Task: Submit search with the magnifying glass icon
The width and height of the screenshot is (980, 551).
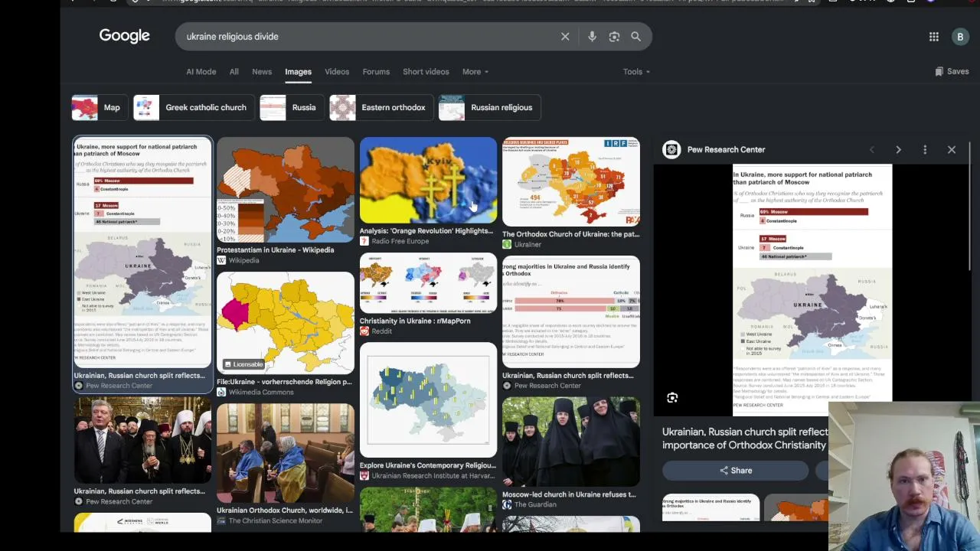Action: tap(635, 37)
